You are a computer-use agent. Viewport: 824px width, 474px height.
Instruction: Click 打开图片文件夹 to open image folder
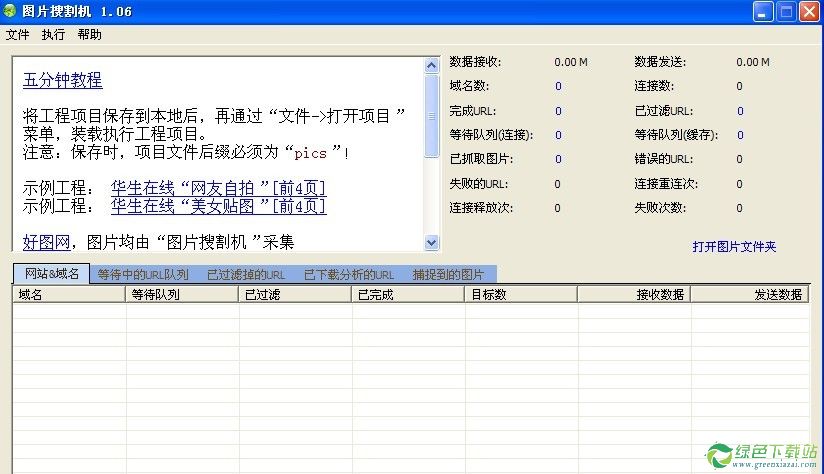(734, 247)
